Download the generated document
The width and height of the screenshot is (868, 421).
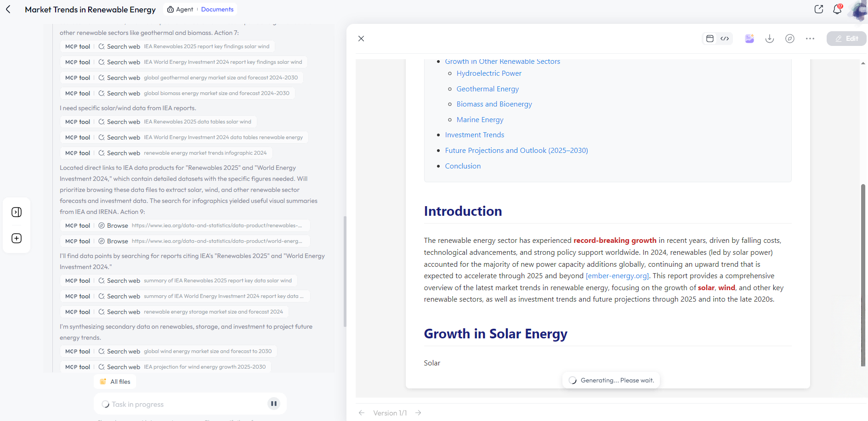tap(770, 39)
